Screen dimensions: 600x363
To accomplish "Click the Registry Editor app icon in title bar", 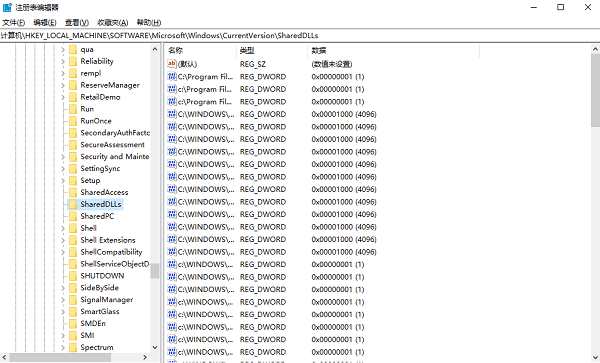I will pyautogui.click(x=7, y=7).
